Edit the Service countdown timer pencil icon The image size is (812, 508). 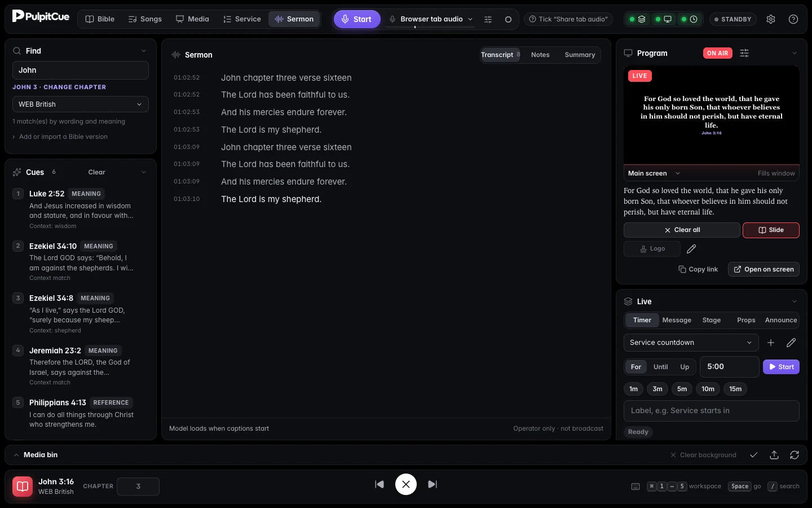(791, 343)
